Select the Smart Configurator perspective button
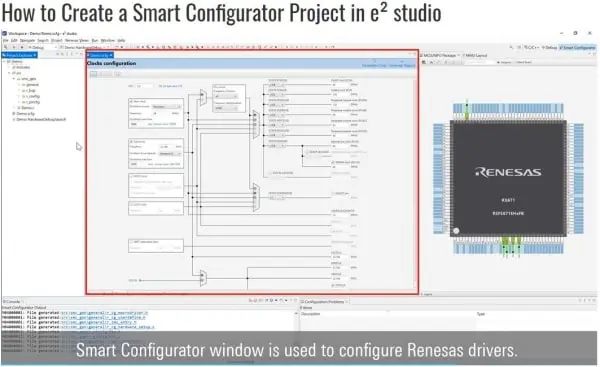600x367 pixels. (577, 48)
